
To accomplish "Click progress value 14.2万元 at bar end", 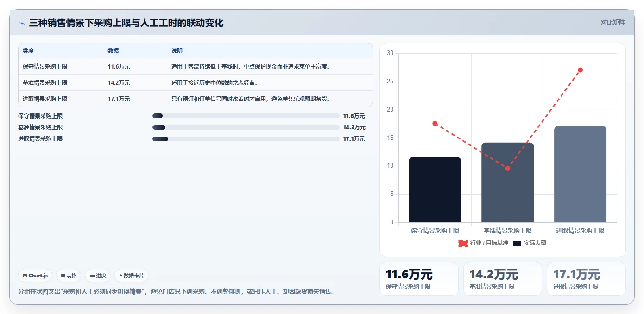I will [354, 127].
